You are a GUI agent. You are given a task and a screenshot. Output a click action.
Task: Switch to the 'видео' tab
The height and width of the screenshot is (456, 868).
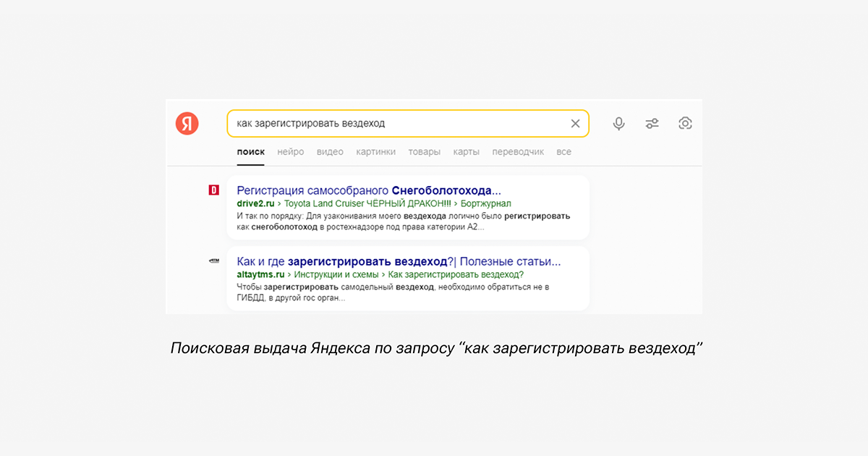pyautogui.click(x=330, y=152)
